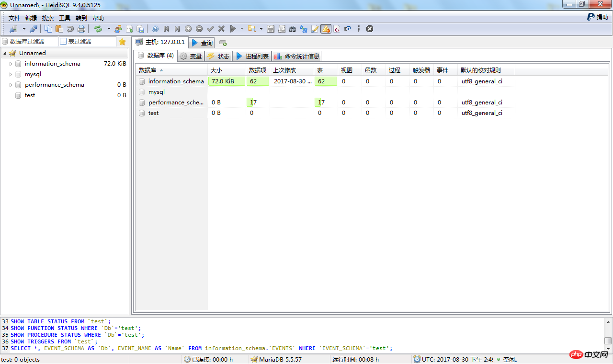The width and height of the screenshot is (613, 364).
Task: Open the session manager connect icon
Action: coord(13,29)
